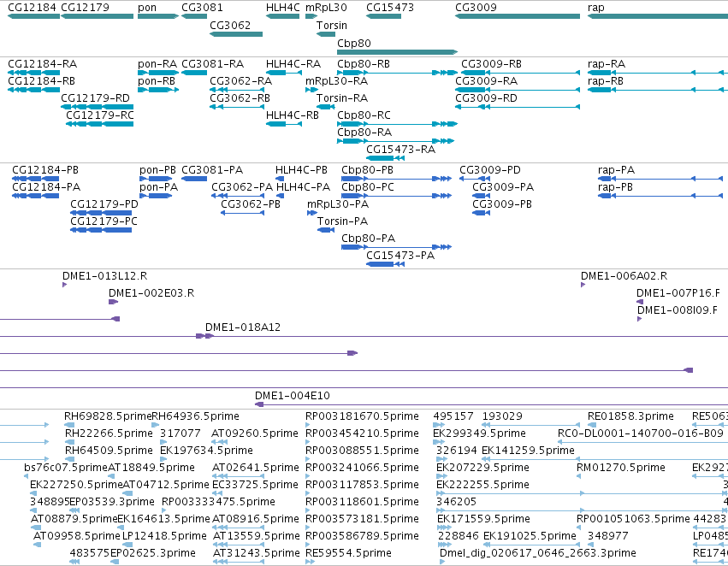Screen dimensions: 728x566
Task: Click protein Torsin-PA
Action: (x=326, y=230)
